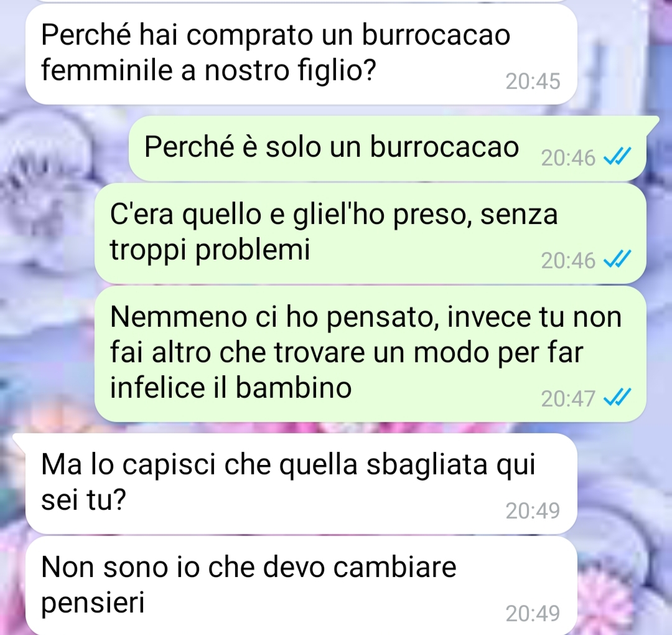
Task: Tap the read ticks on 'infelice il bambino' message
Action: (617, 397)
